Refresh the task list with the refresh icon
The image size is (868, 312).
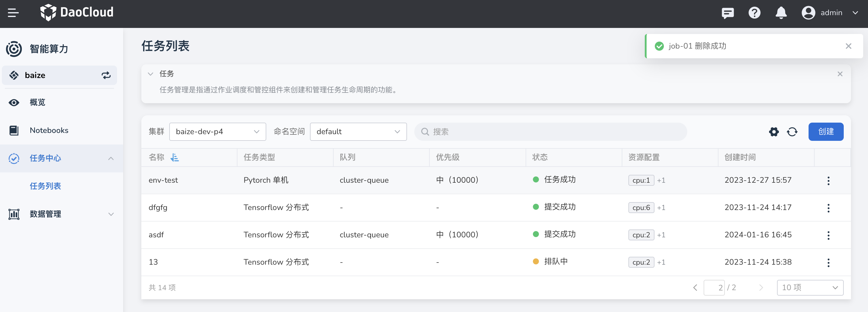(792, 131)
